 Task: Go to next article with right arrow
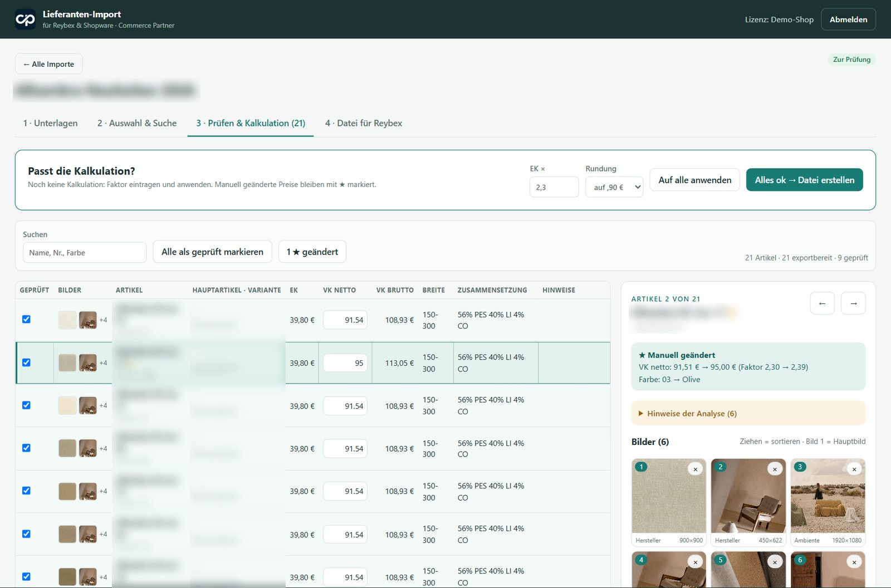[x=853, y=303]
